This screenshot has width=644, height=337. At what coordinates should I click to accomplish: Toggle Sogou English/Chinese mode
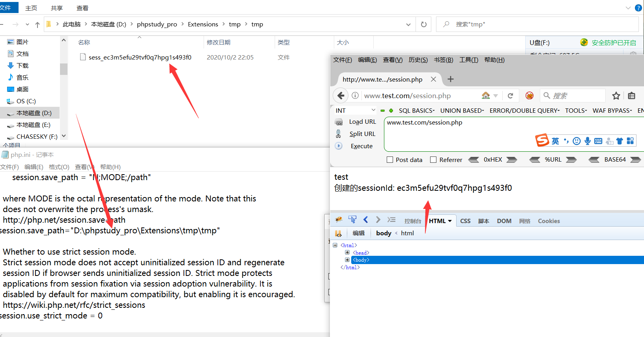point(555,141)
